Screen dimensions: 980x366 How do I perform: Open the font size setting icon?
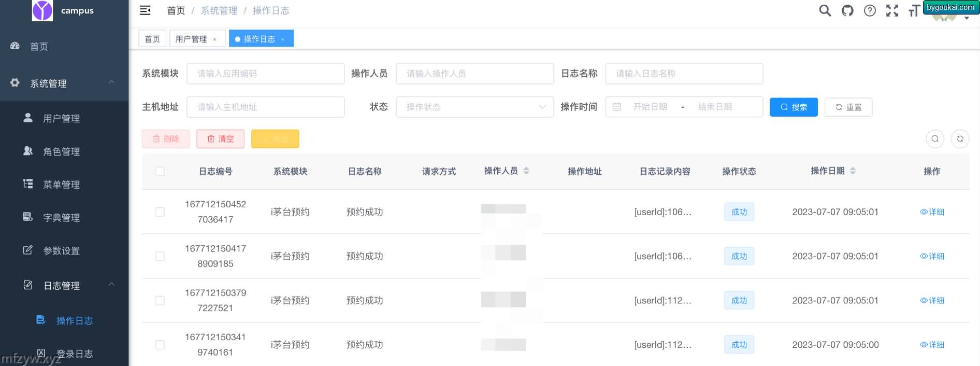click(913, 11)
